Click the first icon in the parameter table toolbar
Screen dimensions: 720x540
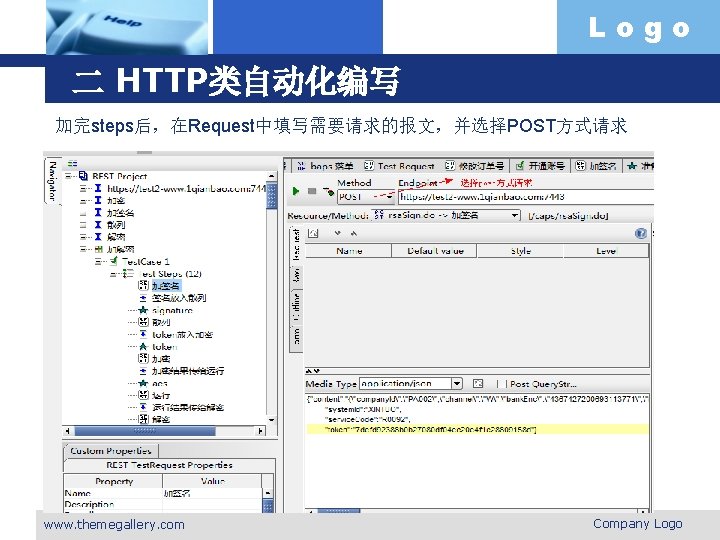(313, 233)
